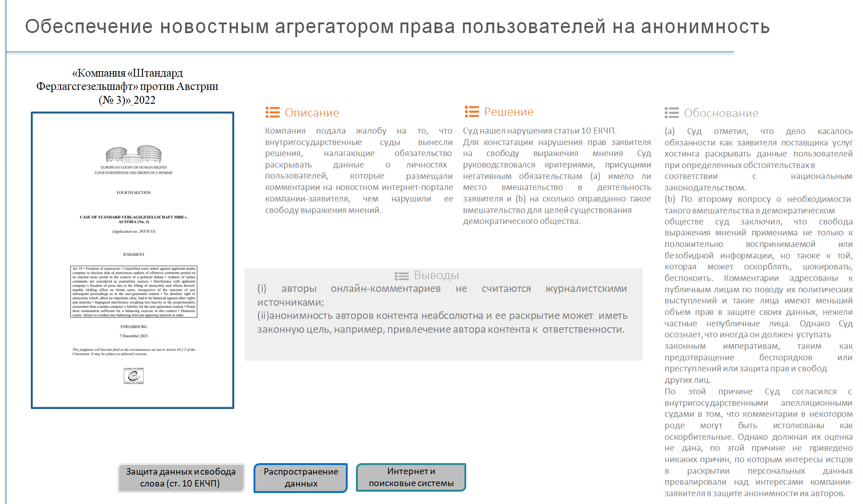Screen dimensions: 863x504
Task: Click 'CASE OF STANDARD VERLAGSGESELLSCHAFT' title on cover
Action: pyautogui.click(x=134, y=219)
